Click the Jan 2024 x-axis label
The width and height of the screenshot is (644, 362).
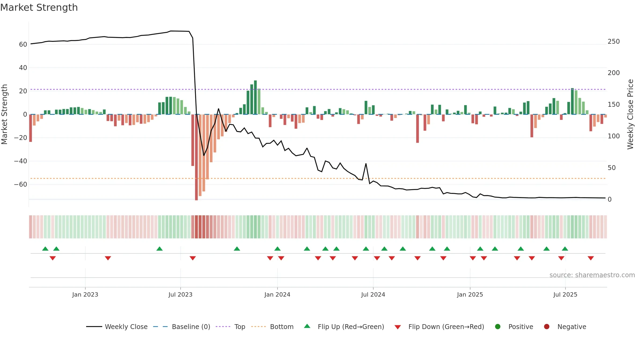[x=277, y=294]
